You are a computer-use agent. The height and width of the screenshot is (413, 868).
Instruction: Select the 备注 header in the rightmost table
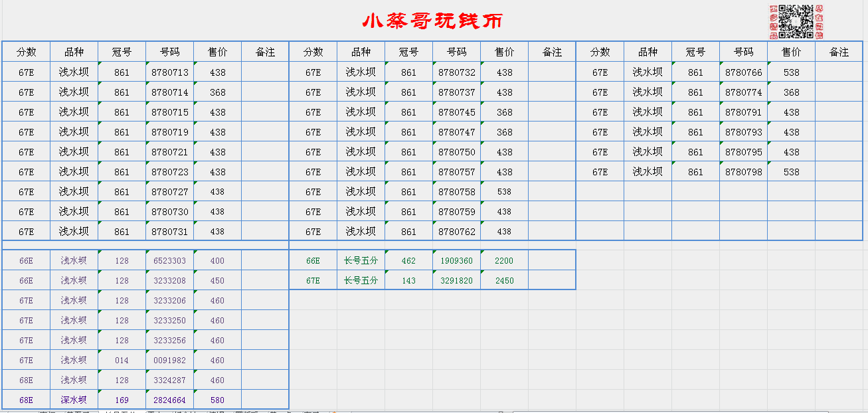(x=839, y=52)
